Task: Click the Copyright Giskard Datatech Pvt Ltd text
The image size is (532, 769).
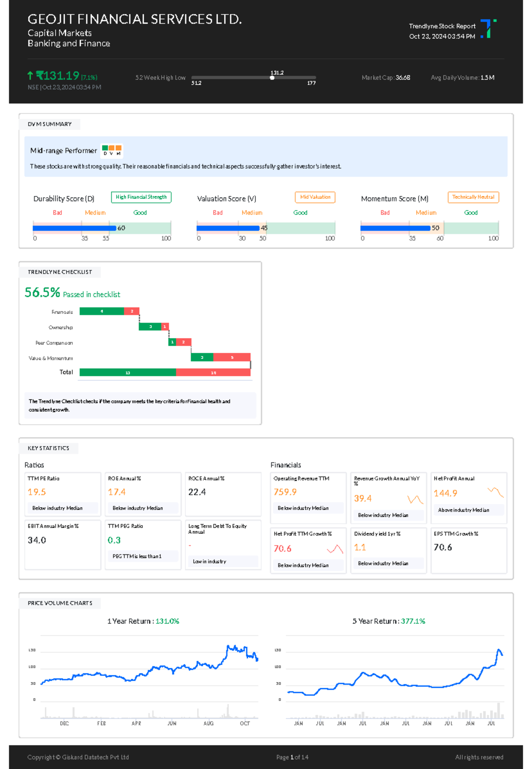Action: 78,757
